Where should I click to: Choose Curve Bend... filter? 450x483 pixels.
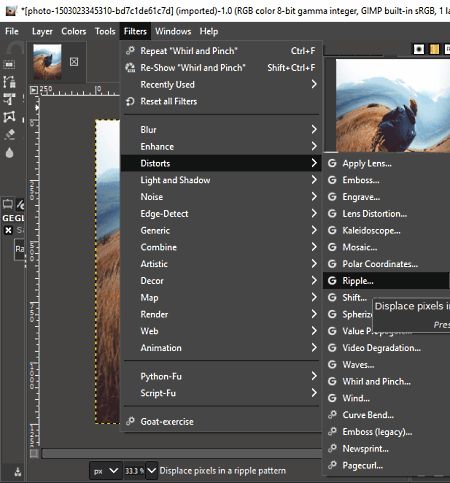click(x=387, y=415)
